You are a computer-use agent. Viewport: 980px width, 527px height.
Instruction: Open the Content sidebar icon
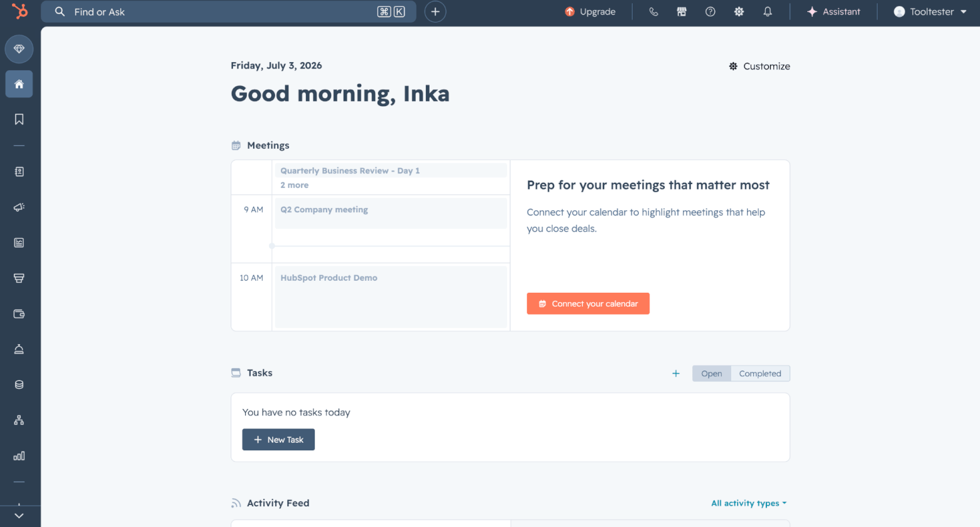pos(19,242)
